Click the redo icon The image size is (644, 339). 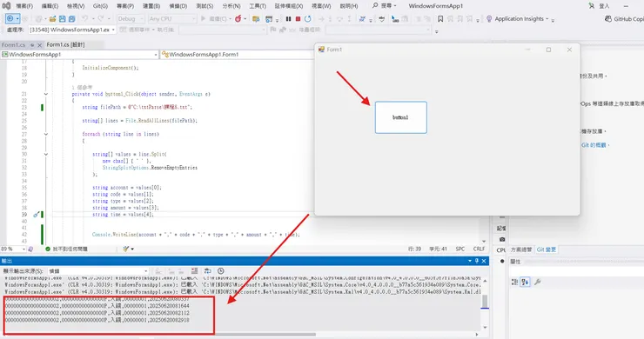tap(101, 19)
